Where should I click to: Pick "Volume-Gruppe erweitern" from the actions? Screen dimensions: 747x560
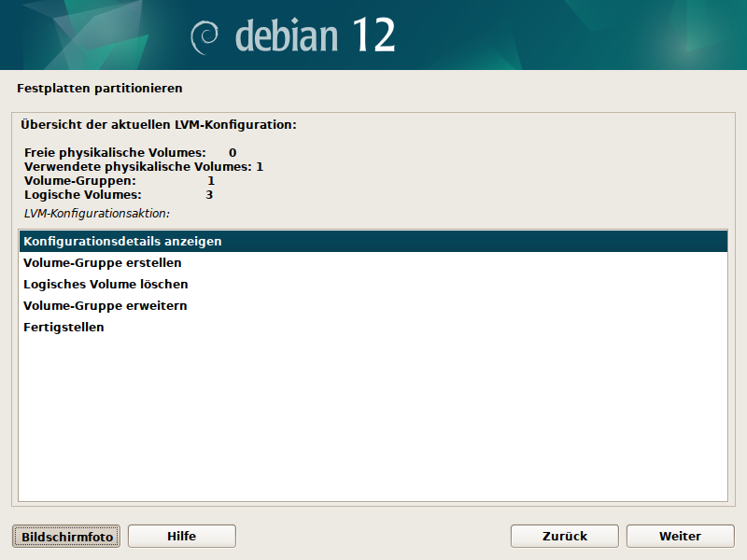click(x=106, y=306)
